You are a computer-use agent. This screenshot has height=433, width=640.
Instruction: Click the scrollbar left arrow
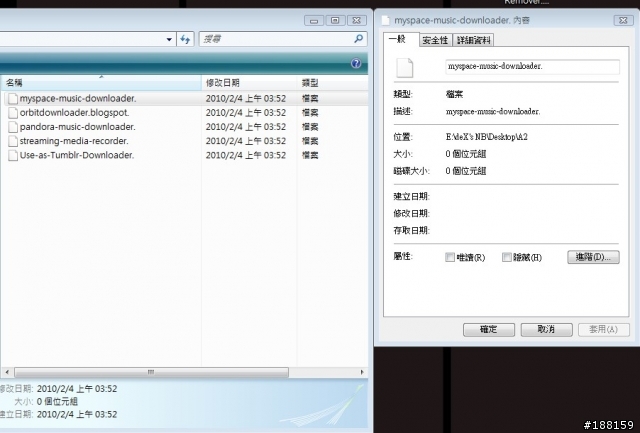[7, 372]
